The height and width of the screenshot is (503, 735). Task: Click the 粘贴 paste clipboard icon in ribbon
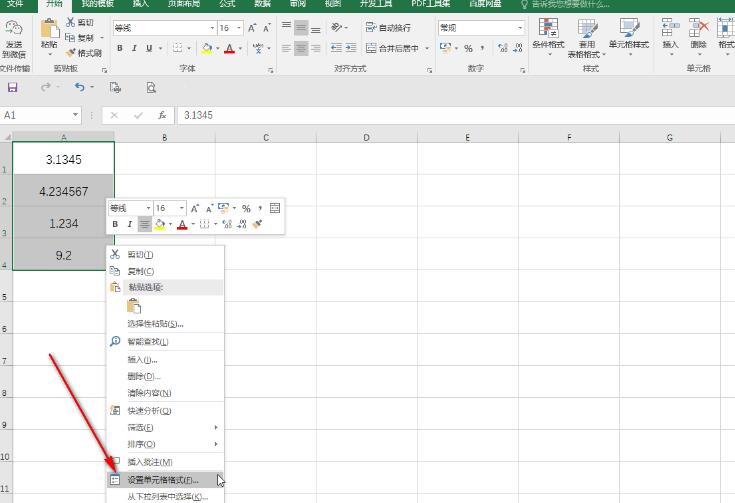click(x=49, y=29)
